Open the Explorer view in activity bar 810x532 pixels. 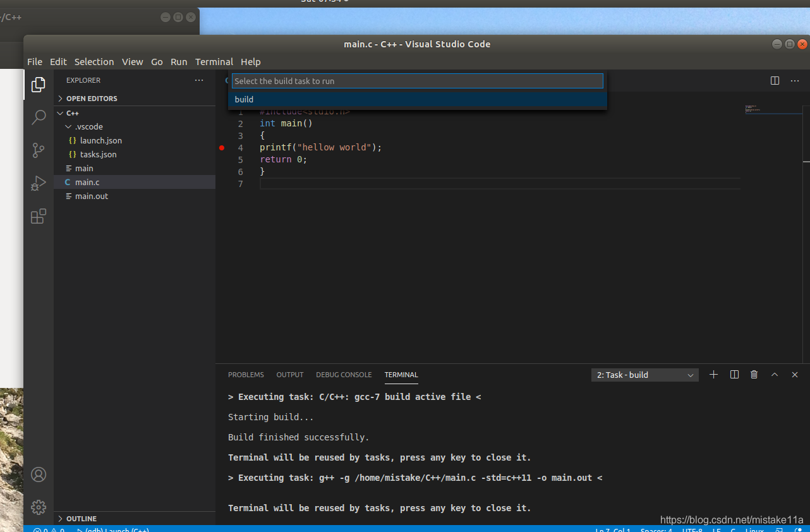click(39, 84)
